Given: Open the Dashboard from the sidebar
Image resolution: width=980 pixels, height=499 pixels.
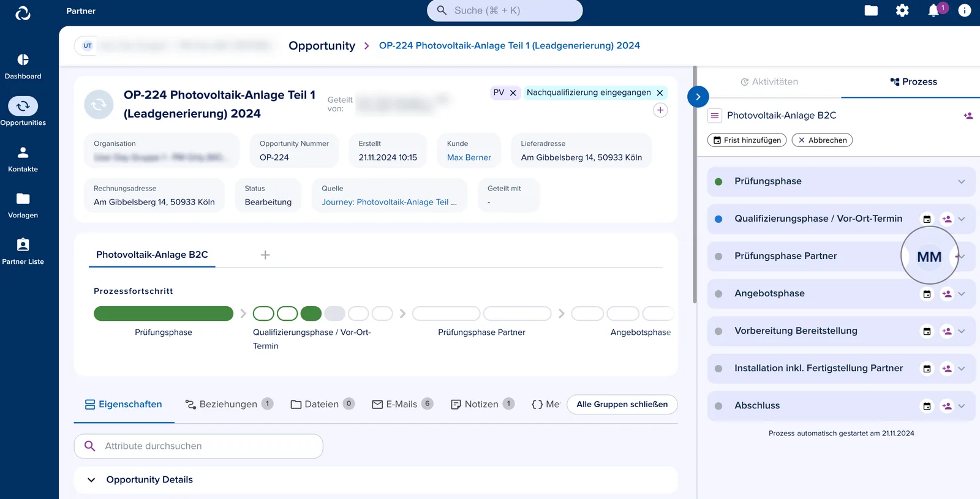Looking at the screenshot, I should click(23, 67).
